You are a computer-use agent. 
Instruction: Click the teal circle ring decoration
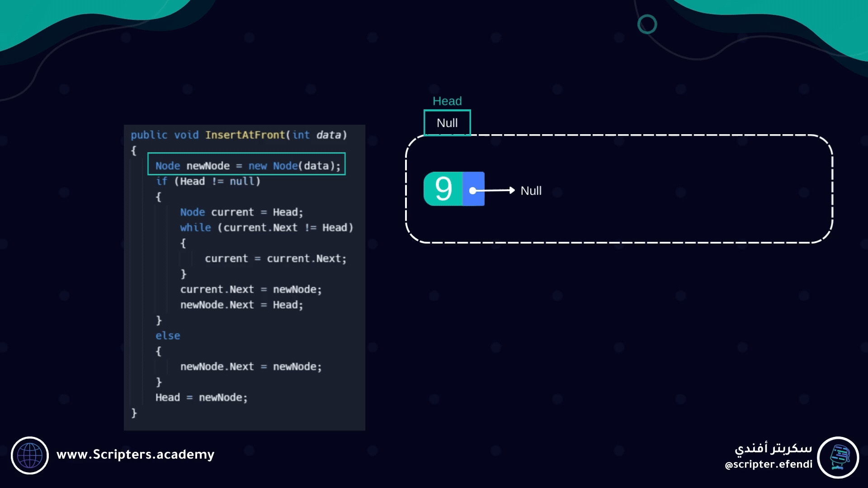(647, 24)
